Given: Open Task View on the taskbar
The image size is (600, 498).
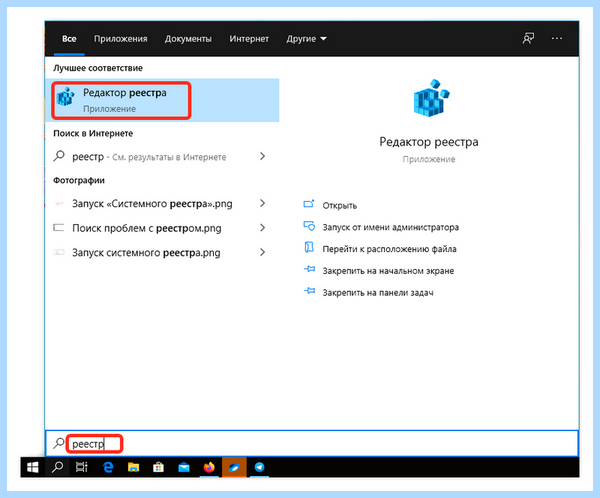Looking at the screenshot, I should click(x=82, y=467).
